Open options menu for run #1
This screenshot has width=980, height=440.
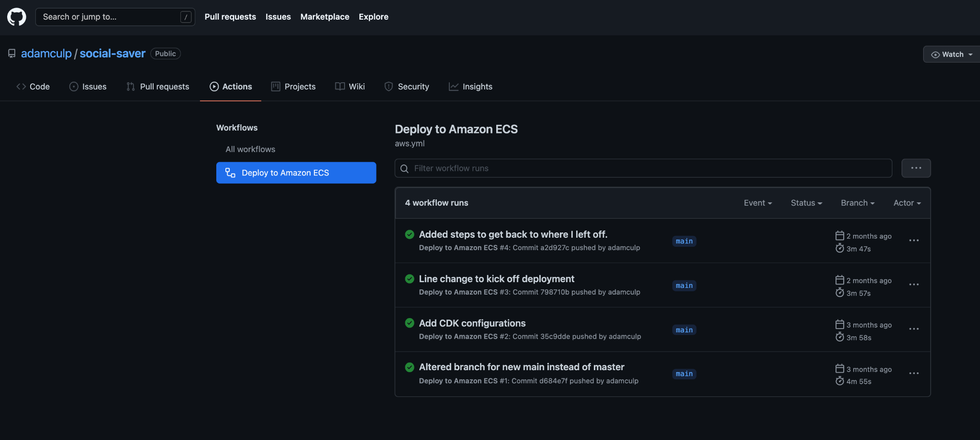(x=914, y=374)
